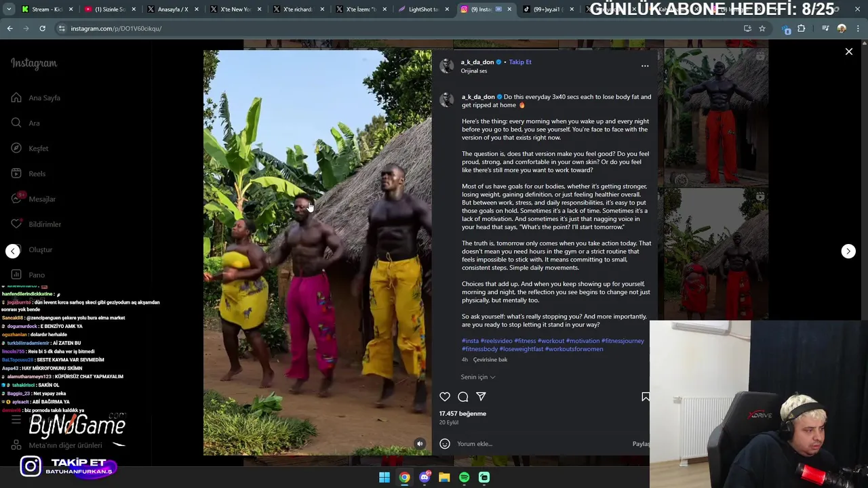Open Discord from the taskbar
This screenshot has width=868, height=488.
(x=425, y=477)
